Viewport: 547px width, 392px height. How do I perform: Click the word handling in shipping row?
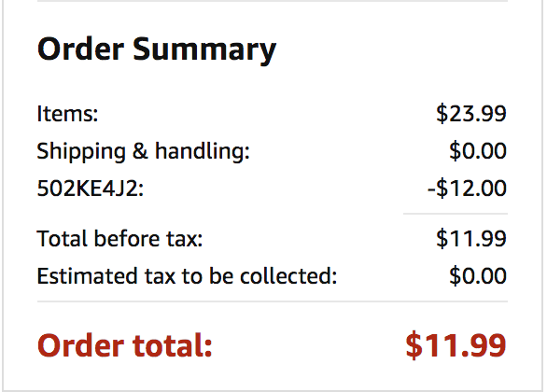(203, 152)
